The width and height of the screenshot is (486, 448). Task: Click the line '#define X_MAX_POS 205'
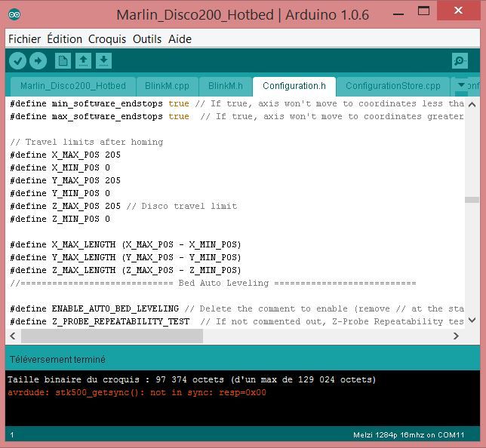65,155
